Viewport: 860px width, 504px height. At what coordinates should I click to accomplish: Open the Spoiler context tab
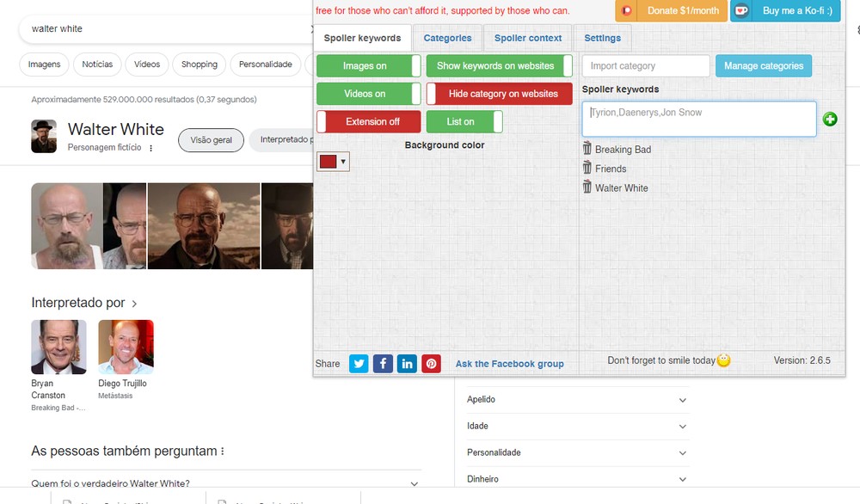point(528,38)
